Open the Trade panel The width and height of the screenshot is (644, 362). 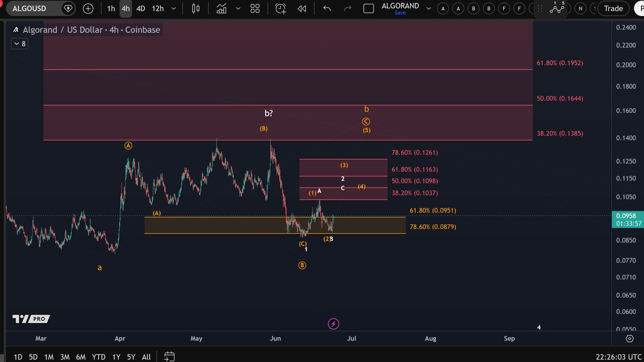(x=613, y=9)
